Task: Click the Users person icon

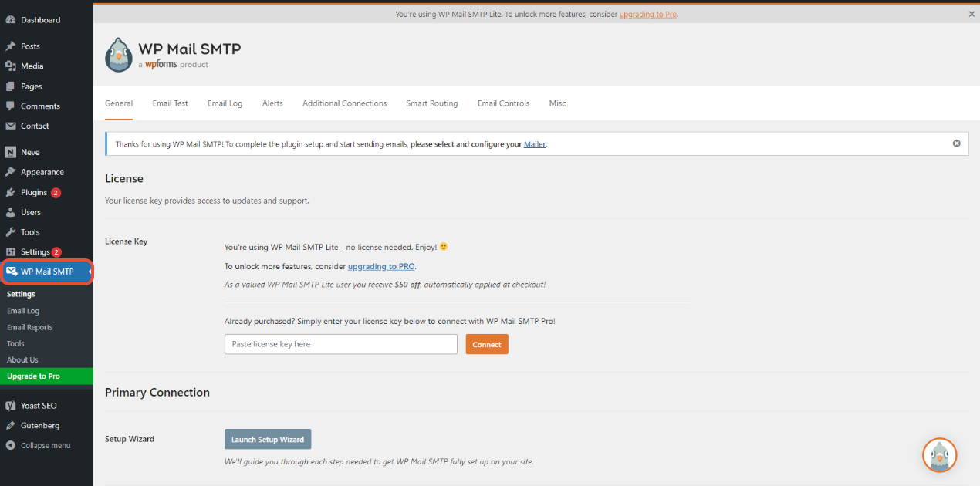Action: click(x=11, y=212)
